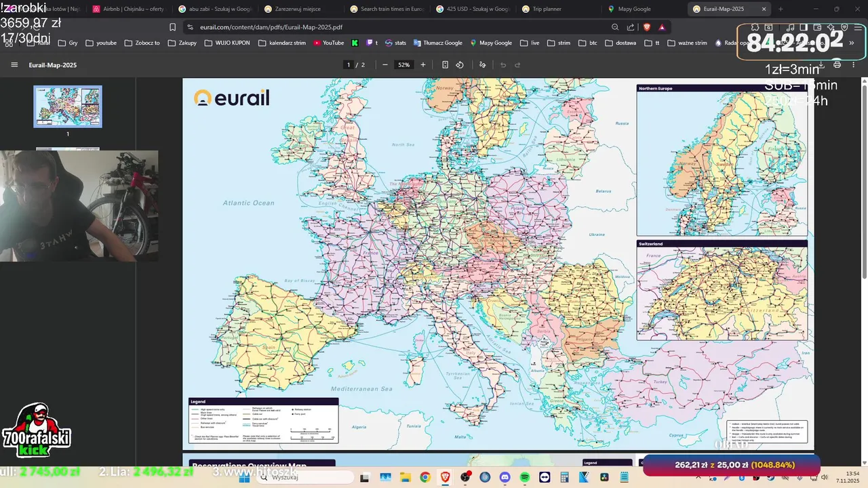Open Brave browser from the taskbar
The width and height of the screenshot is (868, 488).
[445, 477]
